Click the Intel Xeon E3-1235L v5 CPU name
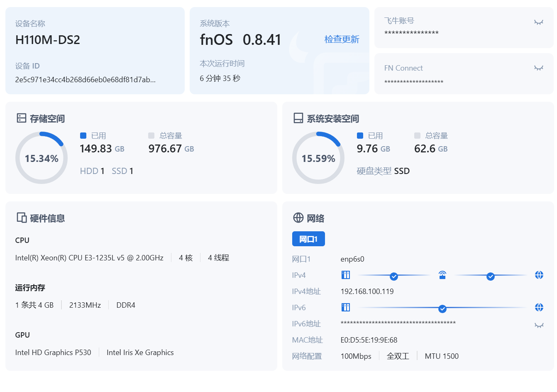This screenshot has width=557, height=392. pyautogui.click(x=89, y=258)
